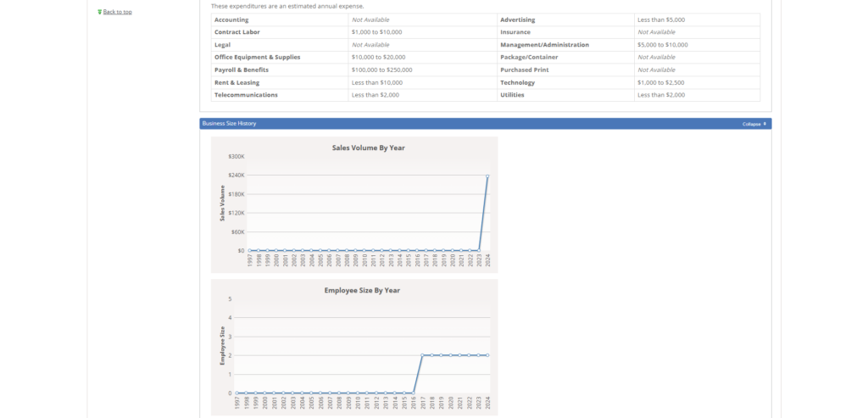
Task: Select the Management/Administration $5,000 to $10,000 value
Action: (x=662, y=44)
